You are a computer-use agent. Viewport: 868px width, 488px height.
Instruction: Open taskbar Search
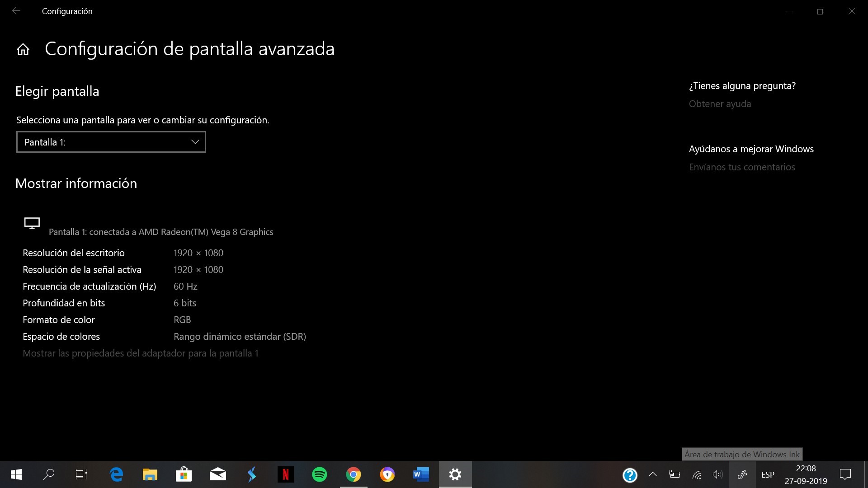click(x=49, y=474)
